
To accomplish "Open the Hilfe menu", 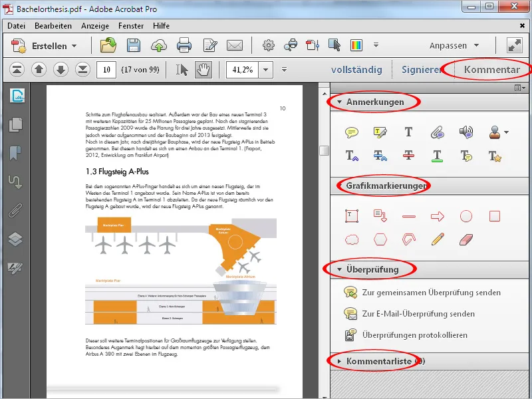I will pyautogui.click(x=161, y=26).
